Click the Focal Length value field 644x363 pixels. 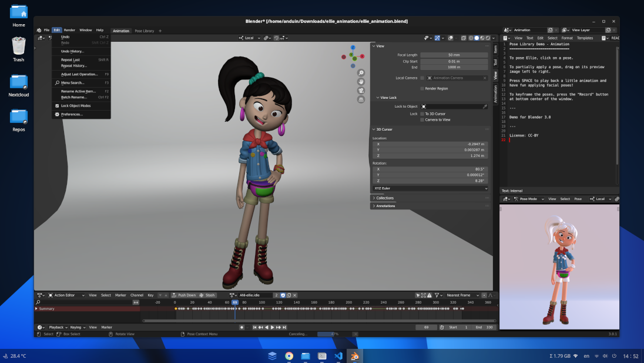coord(454,55)
